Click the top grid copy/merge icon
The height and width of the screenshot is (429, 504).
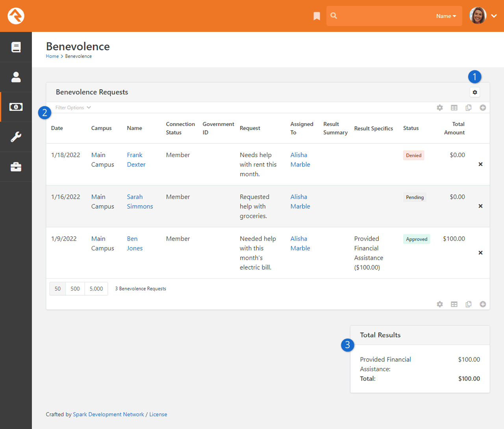(x=469, y=108)
